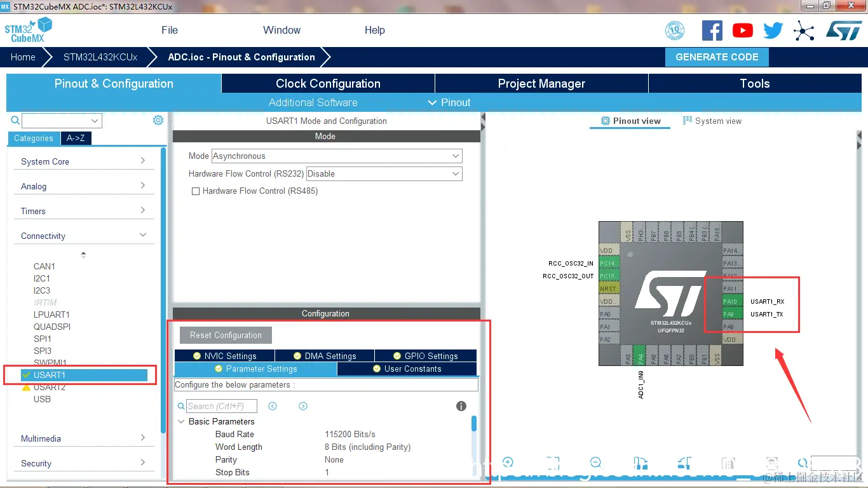Open the YouTube channel icon
The height and width of the screenshot is (488, 868).
tap(742, 30)
